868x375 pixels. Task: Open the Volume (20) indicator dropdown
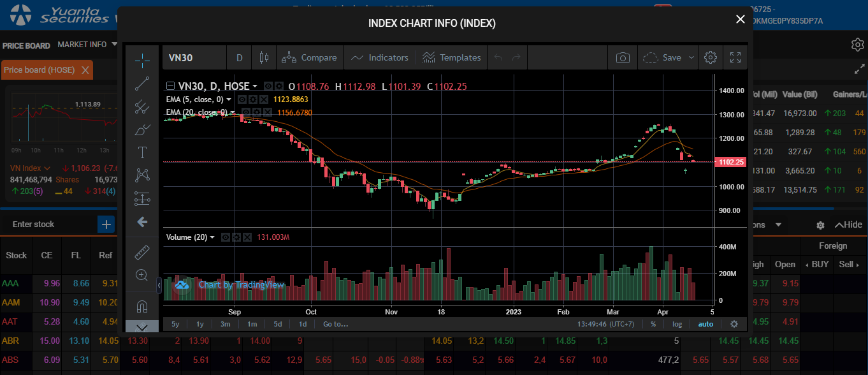click(212, 237)
